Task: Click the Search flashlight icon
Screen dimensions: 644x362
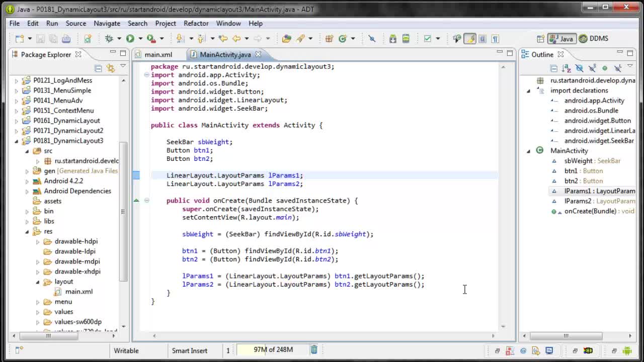Action: pos(299,39)
